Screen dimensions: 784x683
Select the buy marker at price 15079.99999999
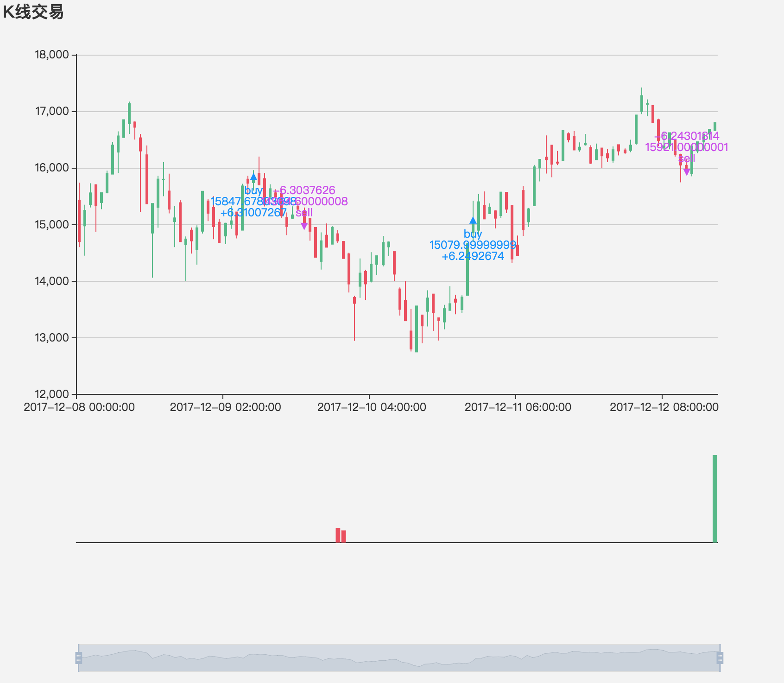click(x=473, y=221)
